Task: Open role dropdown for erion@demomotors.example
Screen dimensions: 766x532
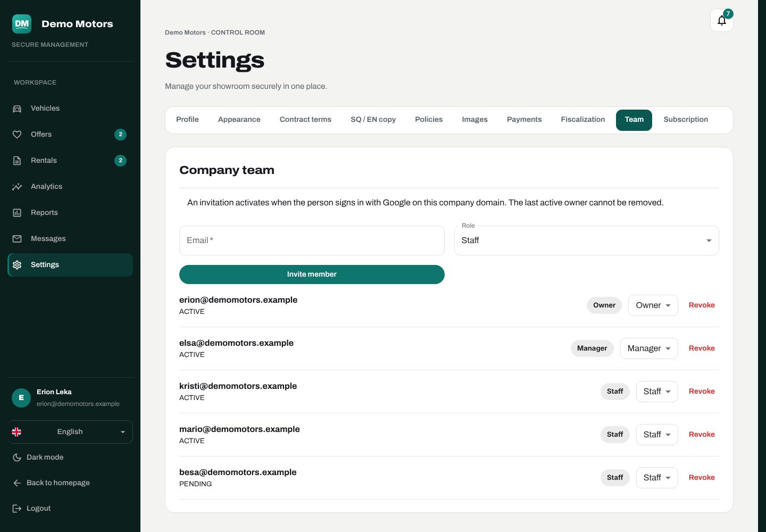Action: [653, 305]
